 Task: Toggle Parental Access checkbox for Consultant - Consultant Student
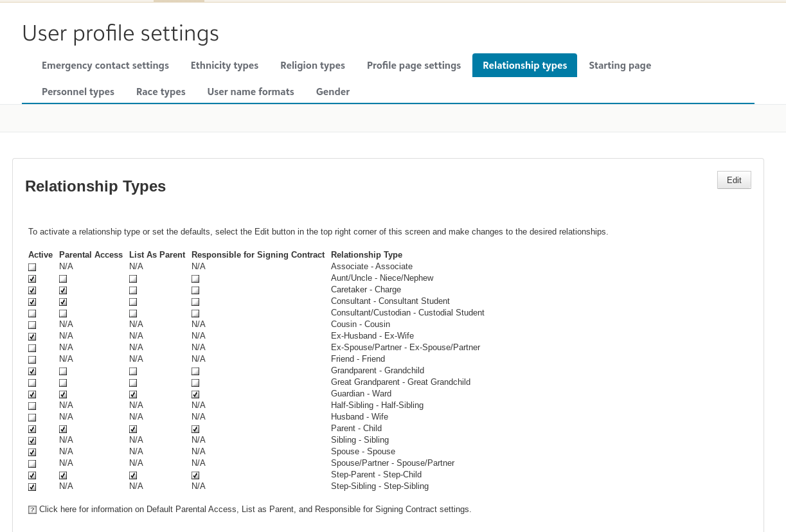coord(63,302)
